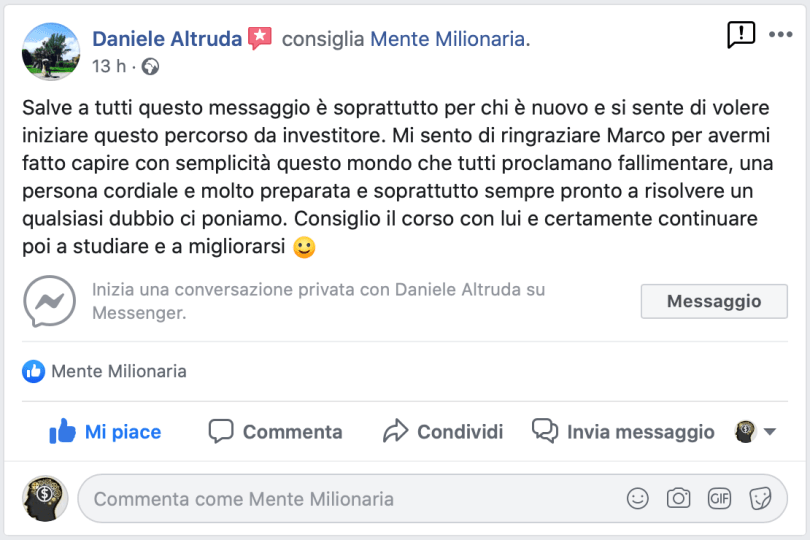Viewport: 810px width, 540px height.
Task: Open the emoji picker in comment box
Action: [x=636, y=498]
